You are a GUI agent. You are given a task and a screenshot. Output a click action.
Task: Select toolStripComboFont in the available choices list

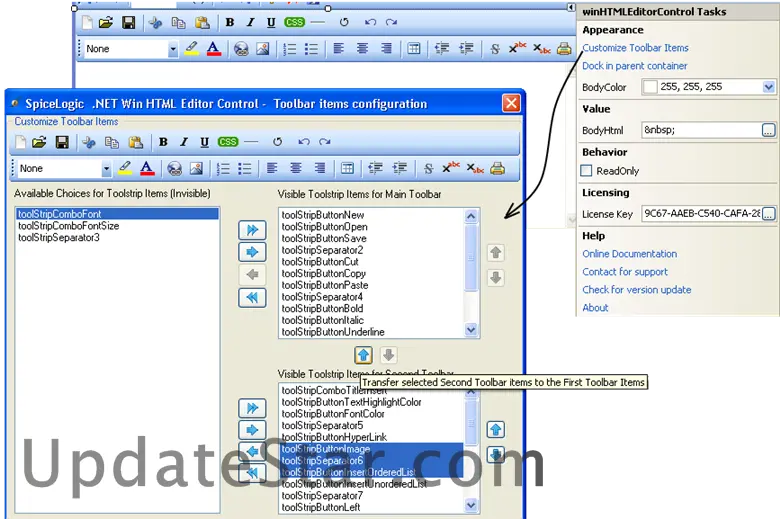tap(117, 214)
